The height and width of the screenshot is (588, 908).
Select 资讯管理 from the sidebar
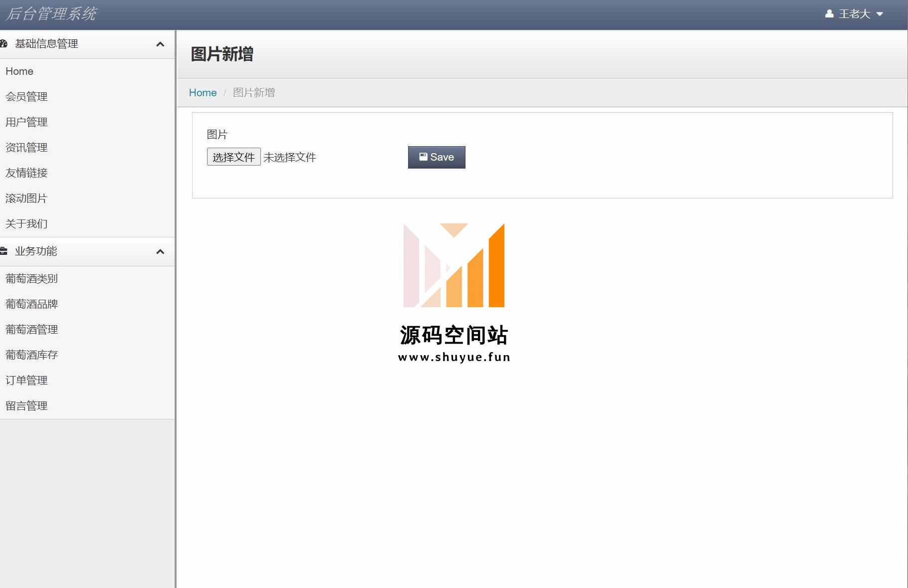point(26,148)
